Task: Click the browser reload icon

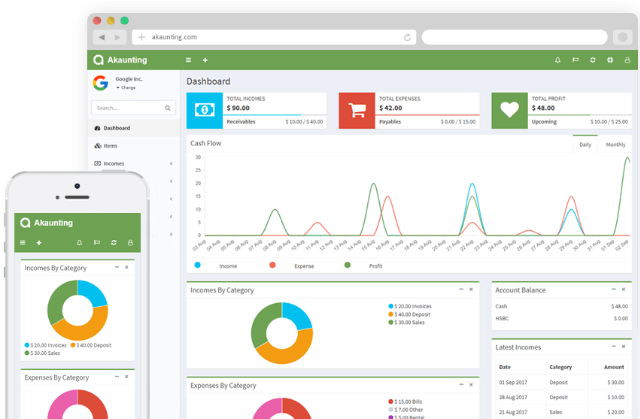Action: 407,38
